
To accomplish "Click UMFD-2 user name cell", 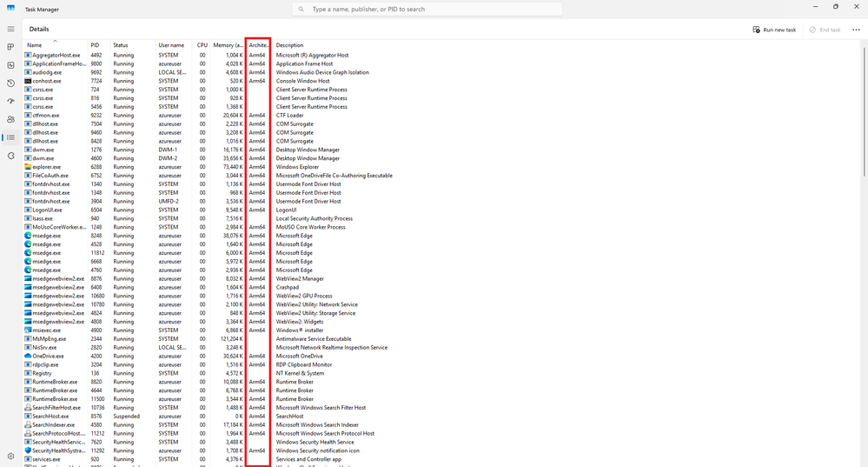I will pyautogui.click(x=169, y=201).
